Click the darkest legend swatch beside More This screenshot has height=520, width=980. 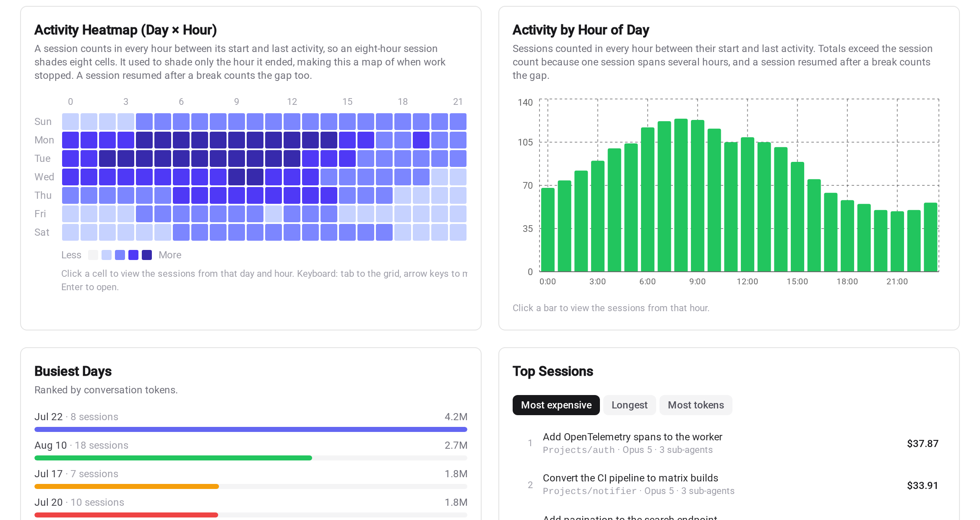tap(147, 255)
